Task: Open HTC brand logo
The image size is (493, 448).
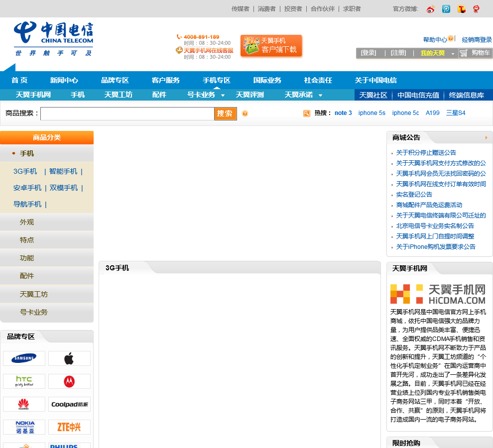Action: pos(24,381)
